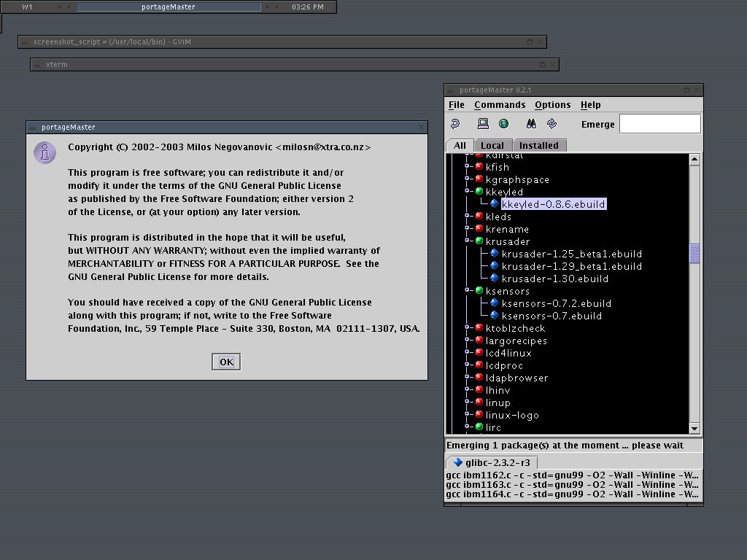
Task: Switch to the Local tab
Action: (492, 146)
